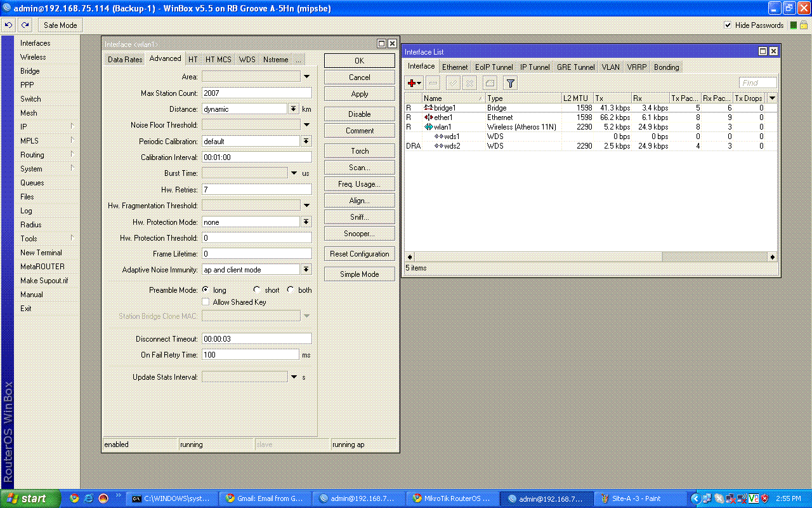Click the Hw. Retries field
This screenshot has width=812, height=508.
256,189
